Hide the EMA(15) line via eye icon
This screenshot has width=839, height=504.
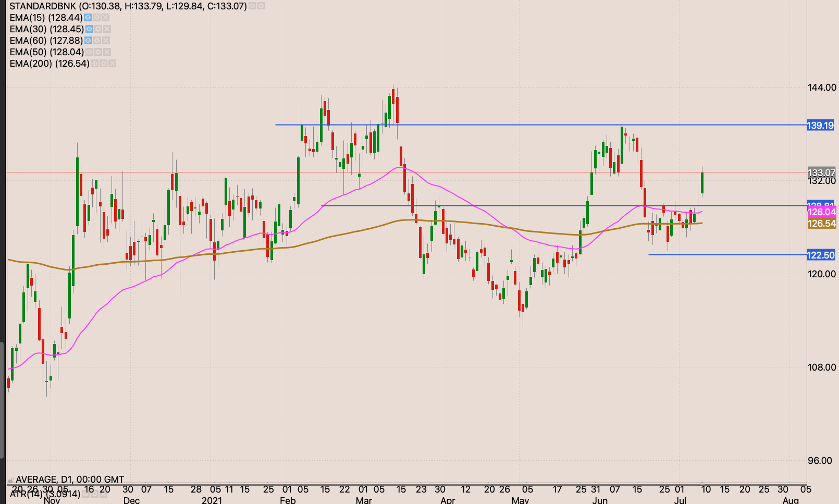(88, 18)
